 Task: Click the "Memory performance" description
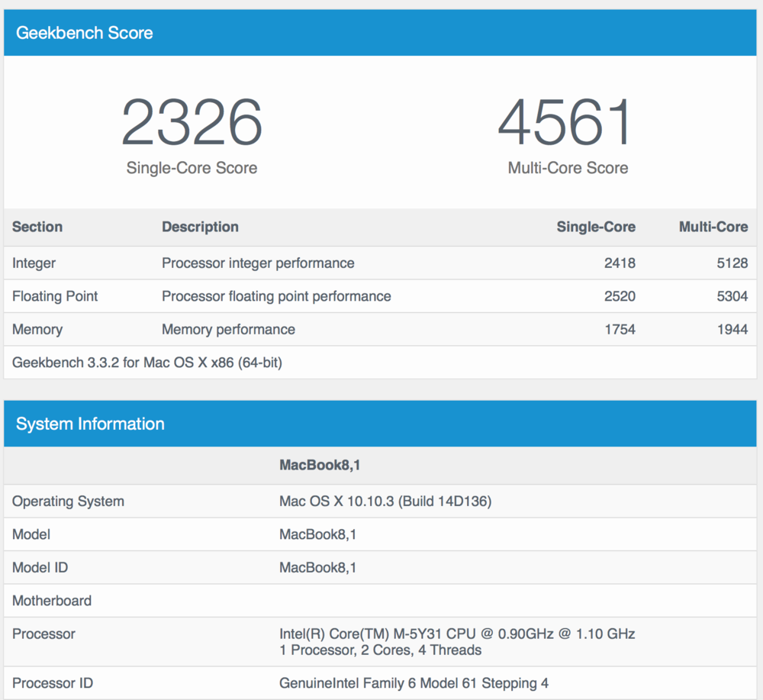[x=228, y=330]
